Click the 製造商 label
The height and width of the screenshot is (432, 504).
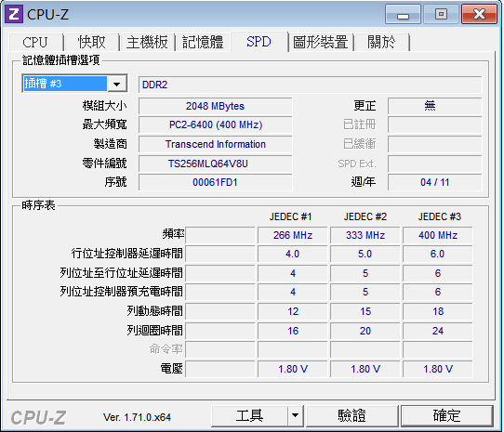111,144
